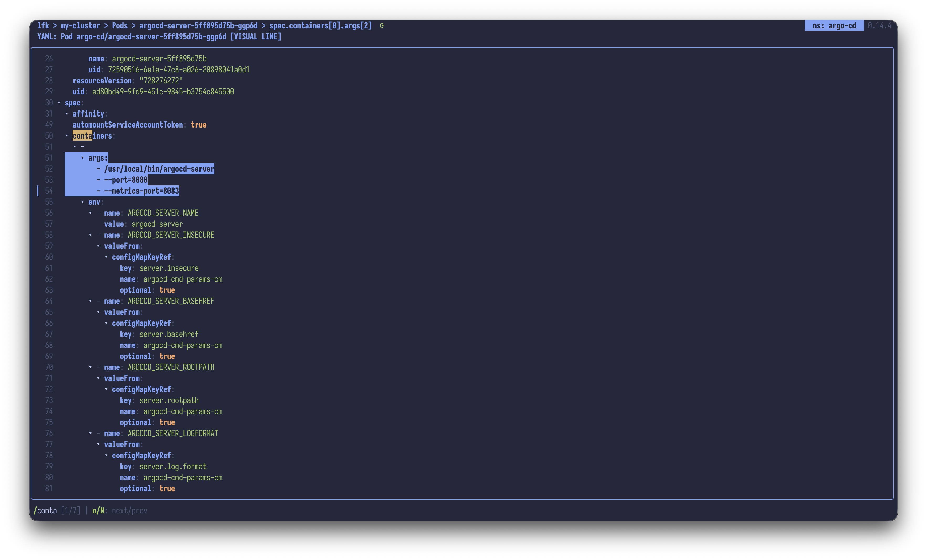Click the key server.basehref line
927x560 pixels.
159,334
